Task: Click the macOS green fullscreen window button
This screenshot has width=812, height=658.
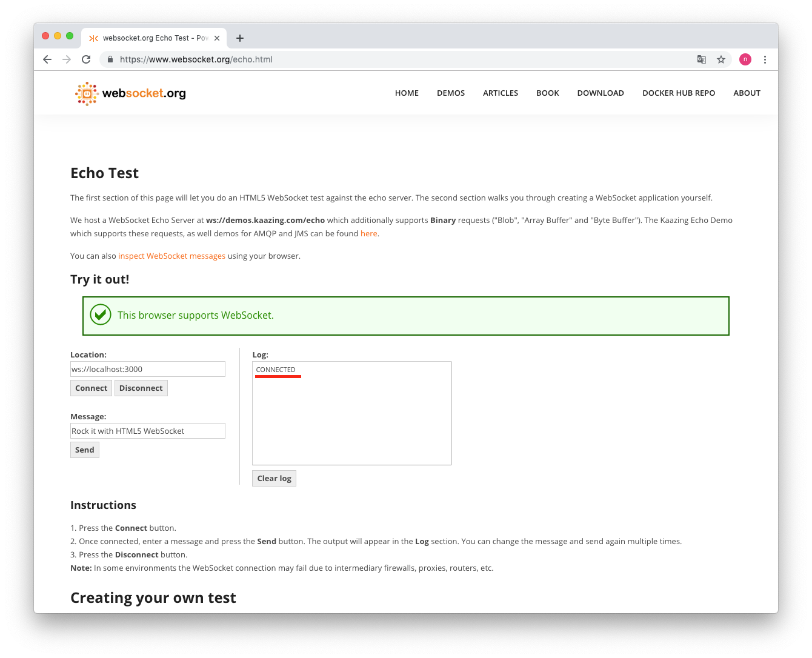Action: click(x=70, y=36)
